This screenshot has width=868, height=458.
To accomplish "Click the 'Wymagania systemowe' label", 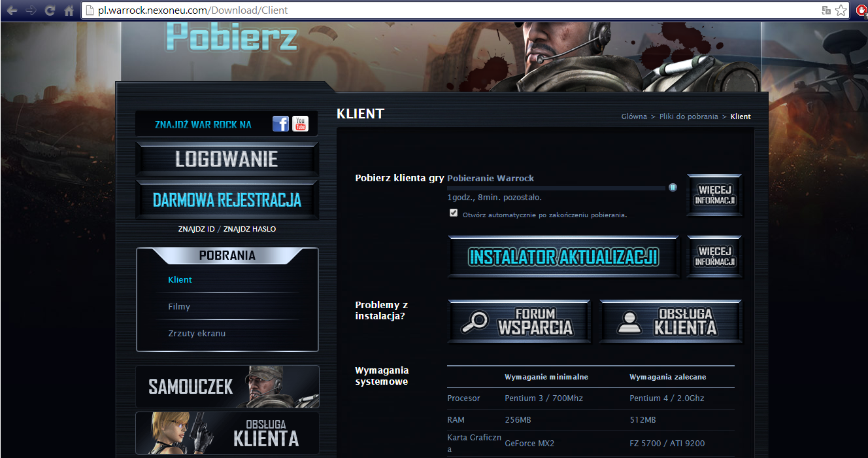I will tap(382, 376).
